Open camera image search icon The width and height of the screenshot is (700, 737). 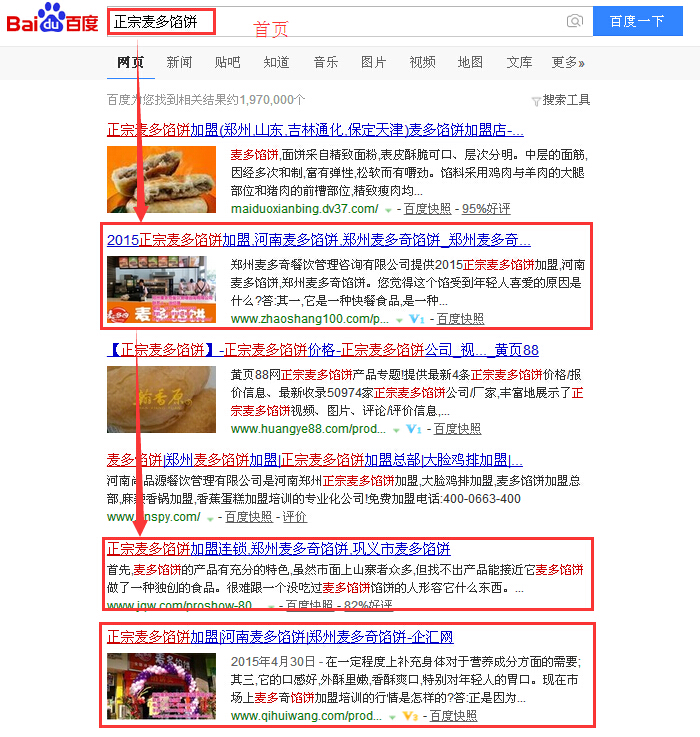pos(574,21)
